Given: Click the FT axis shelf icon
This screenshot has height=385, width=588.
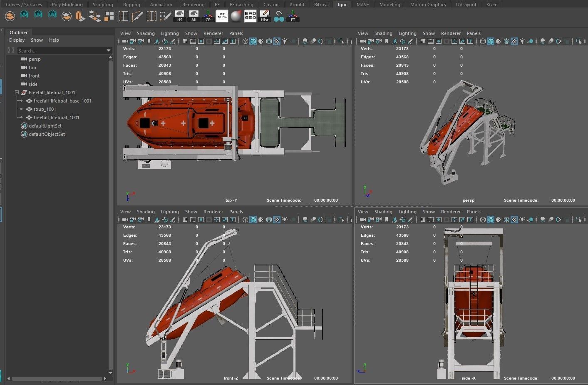Looking at the screenshot, I should click(x=293, y=16).
